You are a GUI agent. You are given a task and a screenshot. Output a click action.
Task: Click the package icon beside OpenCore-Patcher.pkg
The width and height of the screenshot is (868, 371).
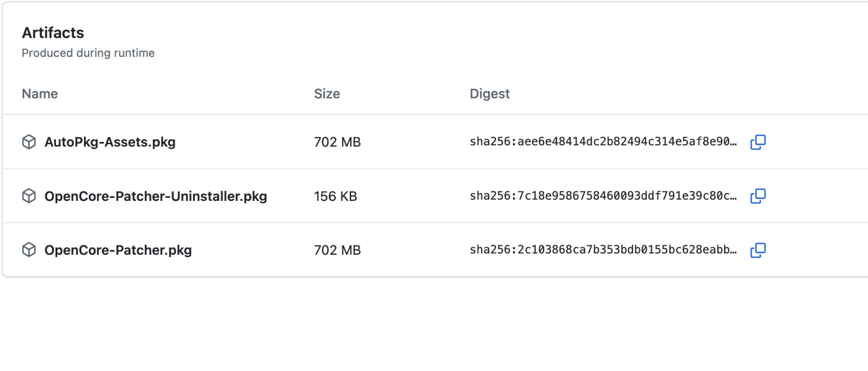pos(29,250)
